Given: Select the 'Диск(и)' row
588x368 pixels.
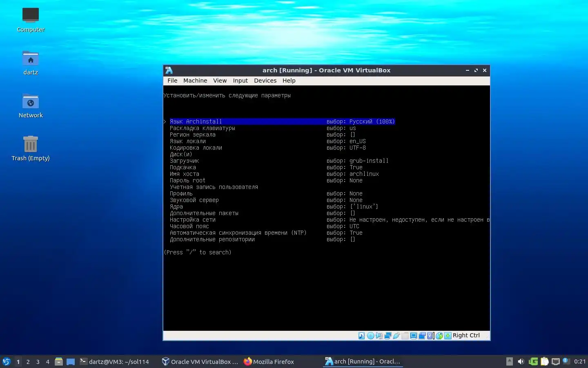Looking at the screenshot, I should point(181,154).
